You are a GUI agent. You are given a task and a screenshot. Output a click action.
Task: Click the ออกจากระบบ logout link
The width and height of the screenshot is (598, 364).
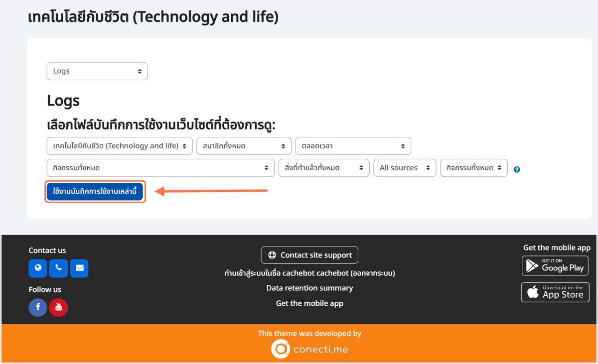373,273
